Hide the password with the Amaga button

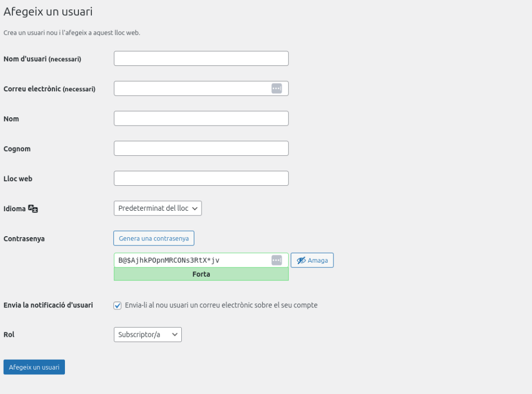[x=312, y=260]
